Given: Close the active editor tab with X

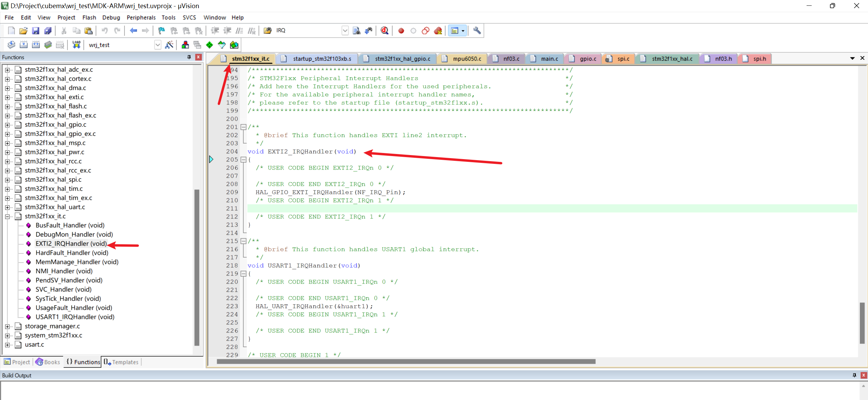Looking at the screenshot, I should pyautogui.click(x=862, y=58).
